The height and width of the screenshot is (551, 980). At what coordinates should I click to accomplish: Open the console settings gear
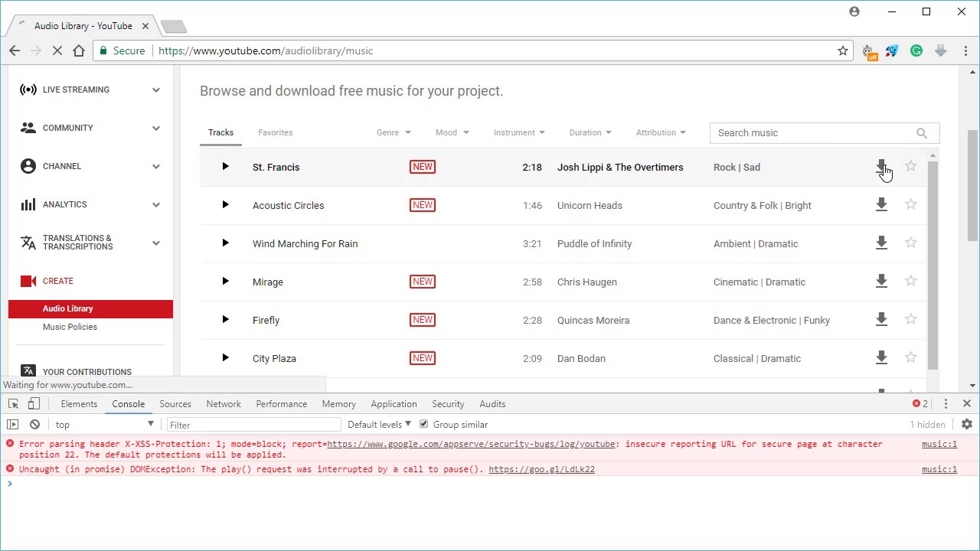[967, 425]
